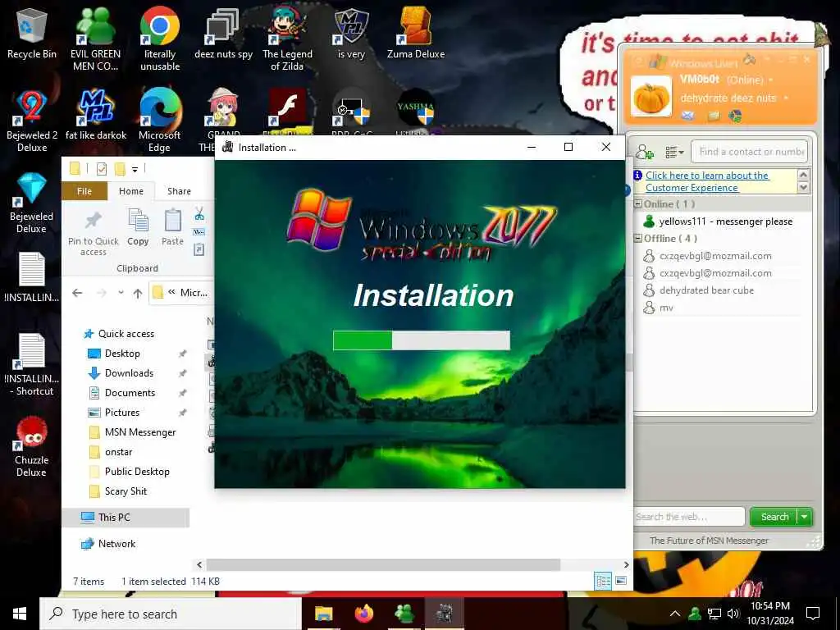This screenshot has height=630, width=840.
Task: Click the folder icon beside the envelope in Messenger
Action: click(x=713, y=116)
